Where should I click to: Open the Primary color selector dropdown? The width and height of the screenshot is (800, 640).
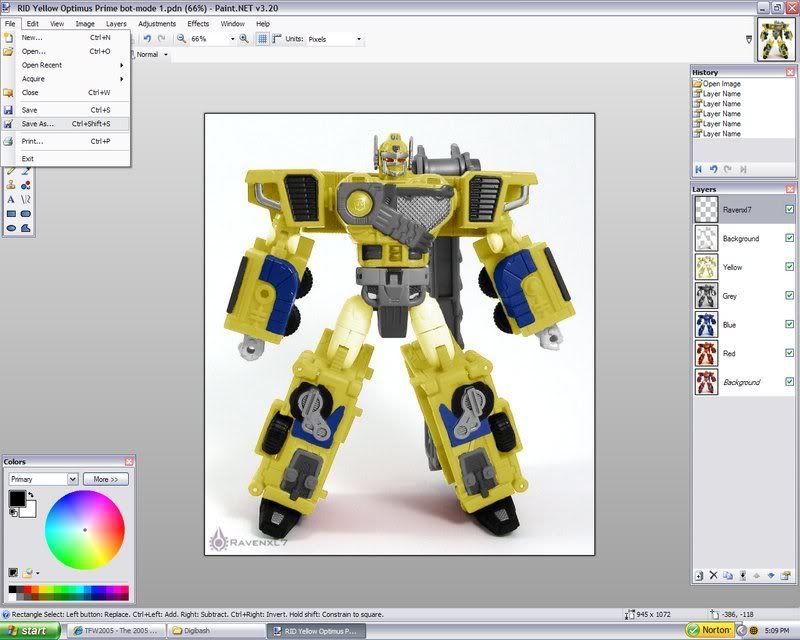(x=72, y=479)
